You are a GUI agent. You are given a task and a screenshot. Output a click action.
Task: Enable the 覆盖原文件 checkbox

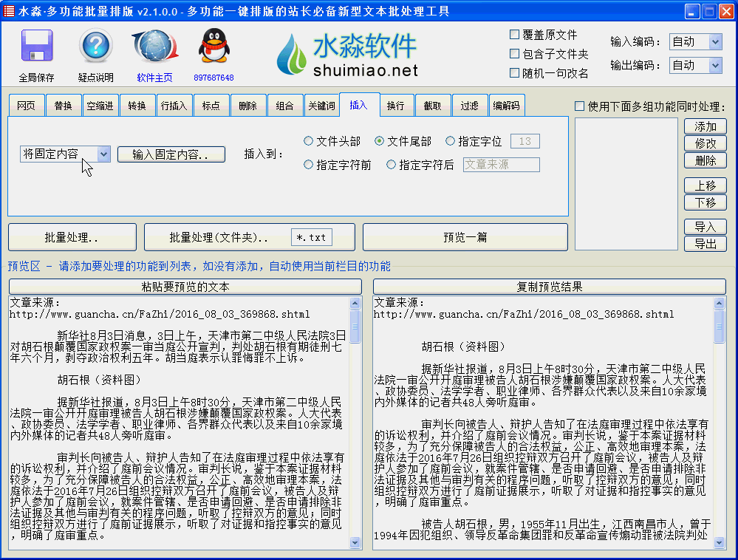515,35
